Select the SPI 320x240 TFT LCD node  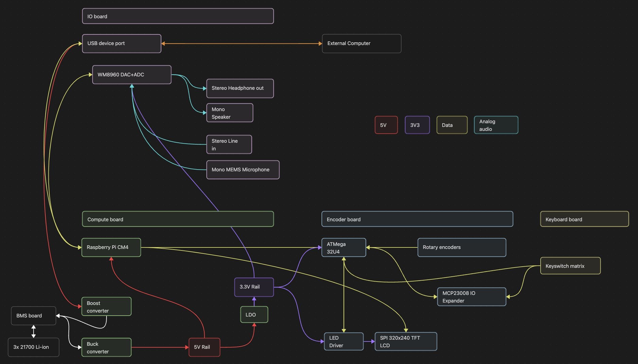pos(405,341)
